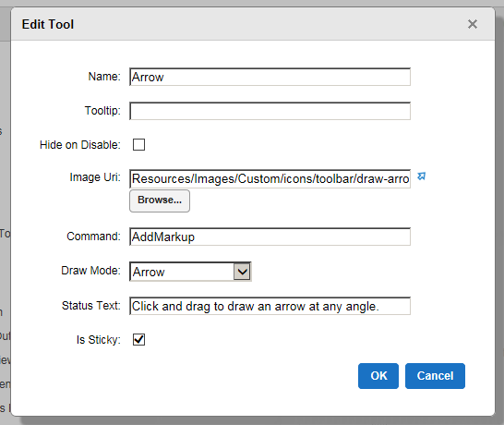Viewport: 504px width, 425px height.
Task: Click the Draw Mode label
Action: pos(90,271)
